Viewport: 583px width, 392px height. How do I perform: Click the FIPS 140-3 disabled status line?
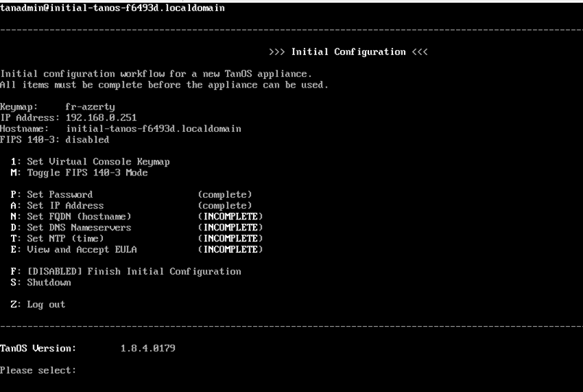coord(54,140)
